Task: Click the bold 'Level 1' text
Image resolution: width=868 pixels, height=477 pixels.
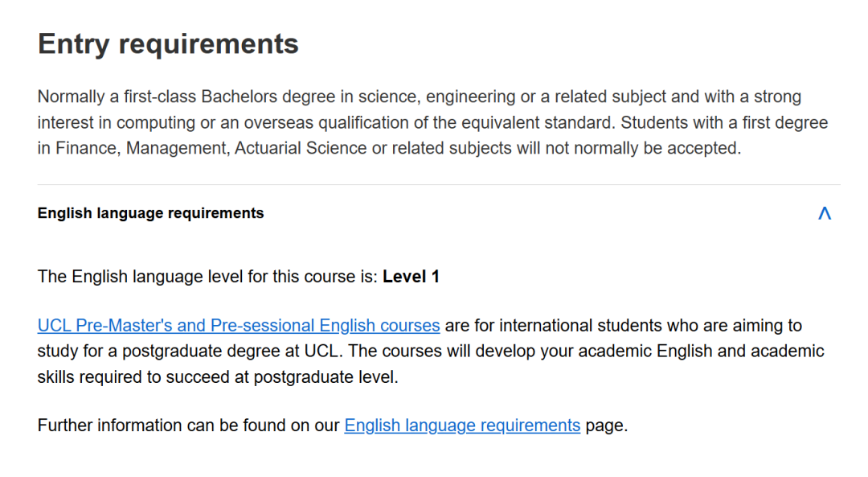Action: coord(411,277)
